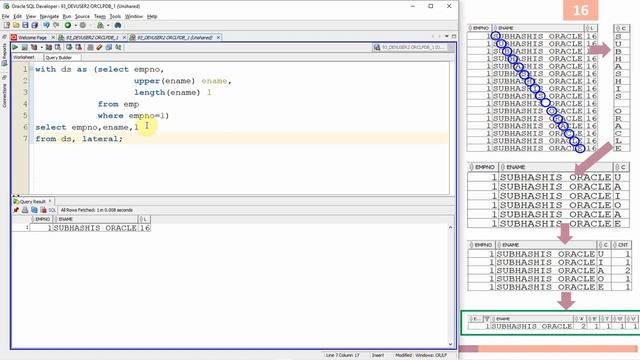Click the Clear eraser icon in worksheet toolbar
The width and height of the screenshot is (640, 360).
(99, 47)
